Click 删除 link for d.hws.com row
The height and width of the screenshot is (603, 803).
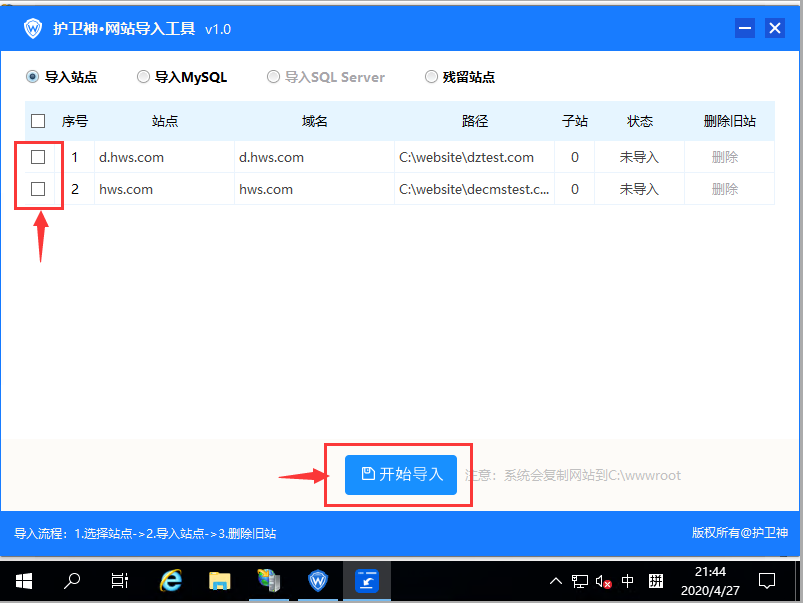(725, 157)
